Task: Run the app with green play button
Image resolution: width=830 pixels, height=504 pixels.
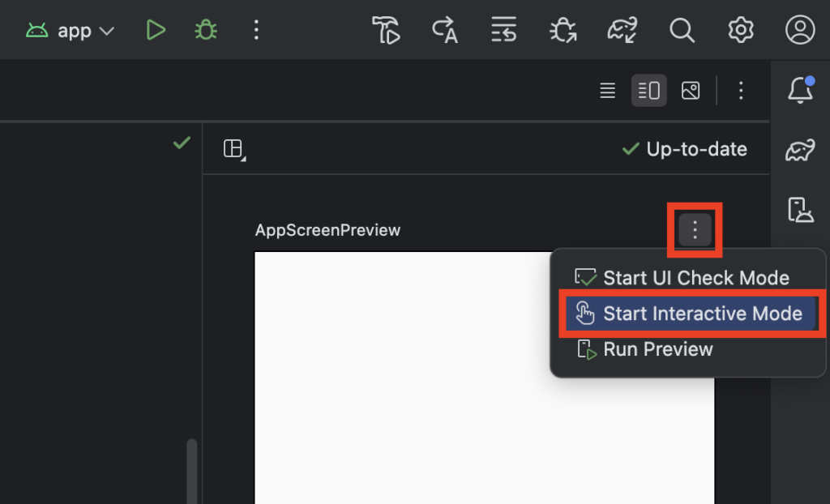Action: (156, 31)
